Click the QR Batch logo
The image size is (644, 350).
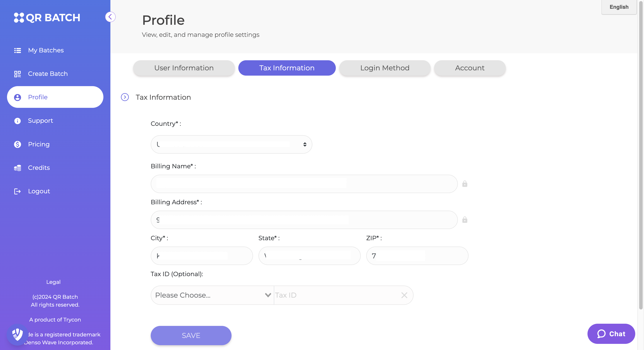pos(47,18)
